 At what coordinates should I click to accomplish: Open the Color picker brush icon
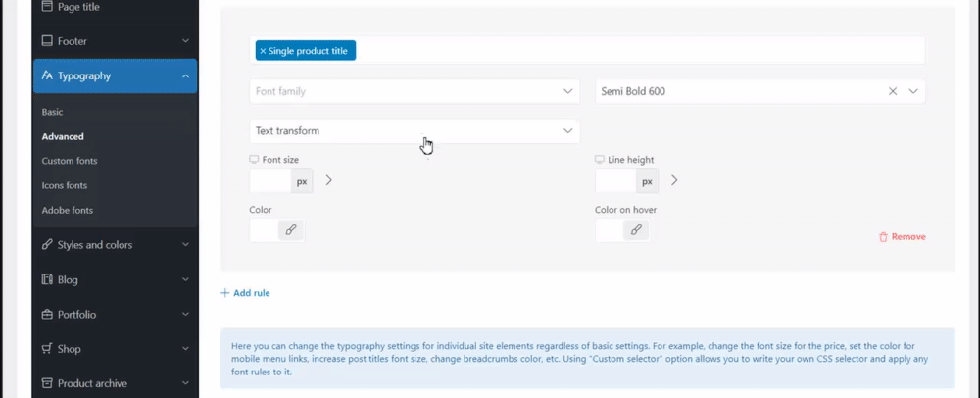tap(291, 230)
